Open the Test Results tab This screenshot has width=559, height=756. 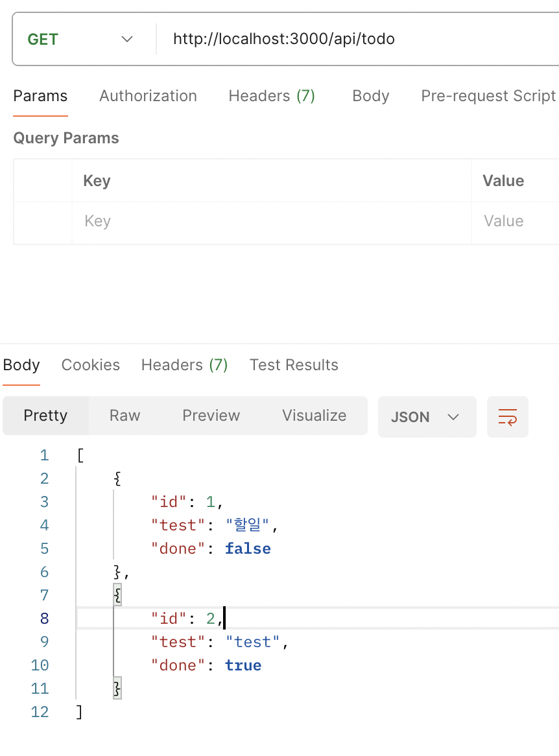point(294,365)
